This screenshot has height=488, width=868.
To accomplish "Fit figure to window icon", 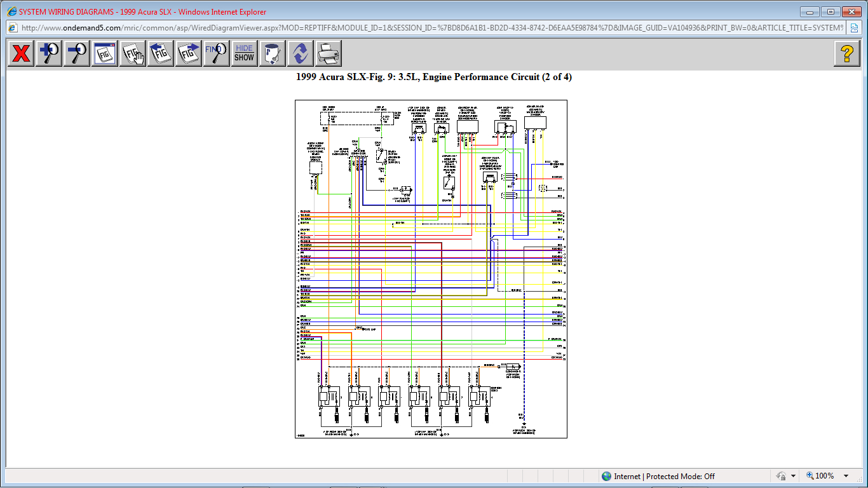I will (x=105, y=53).
